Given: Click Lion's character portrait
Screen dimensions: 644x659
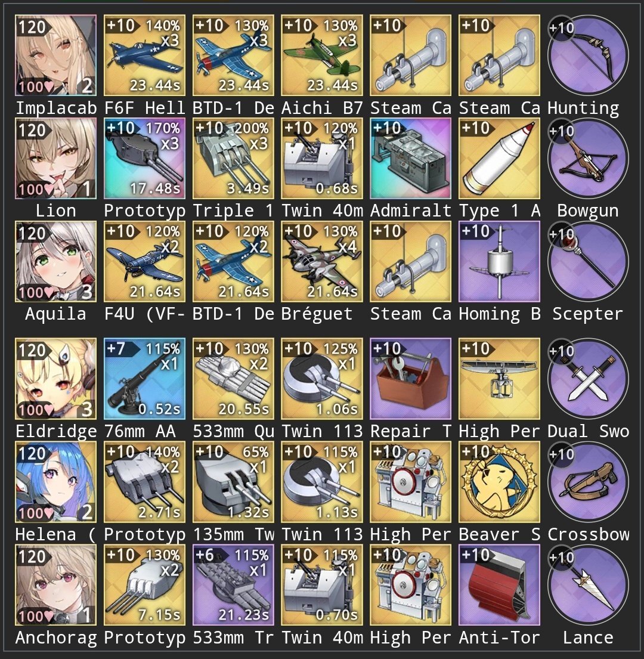Looking at the screenshot, I should point(55,158).
